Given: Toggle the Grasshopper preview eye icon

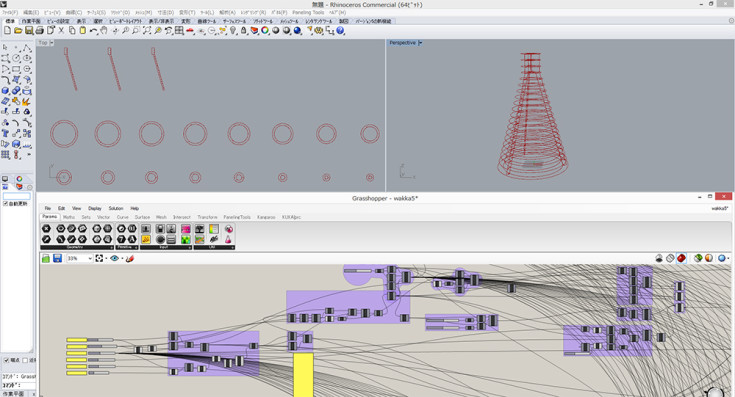Looking at the screenshot, I should click(114, 258).
